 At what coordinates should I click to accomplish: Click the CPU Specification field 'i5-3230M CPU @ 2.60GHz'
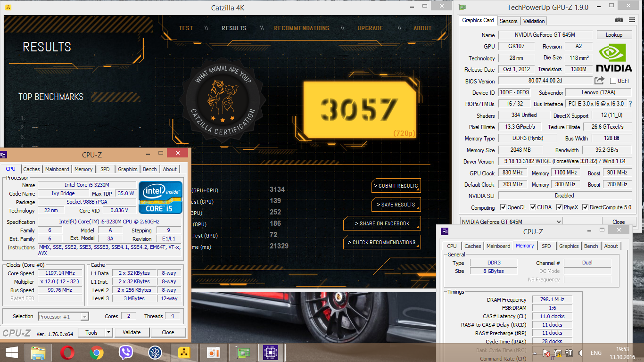coord(109,222)
